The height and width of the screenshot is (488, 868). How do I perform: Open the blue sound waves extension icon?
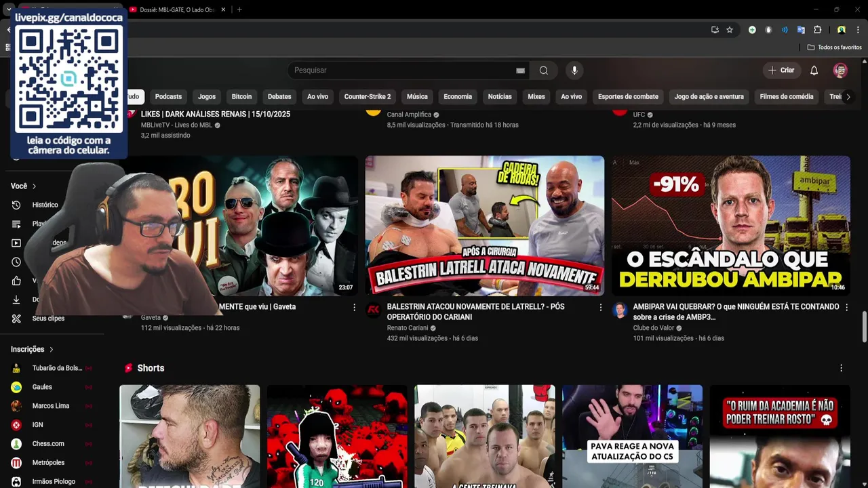click(785, 30)
